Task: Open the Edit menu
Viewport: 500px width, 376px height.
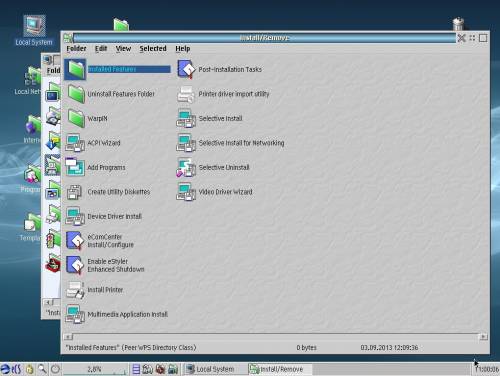Action: coord(101,49)
